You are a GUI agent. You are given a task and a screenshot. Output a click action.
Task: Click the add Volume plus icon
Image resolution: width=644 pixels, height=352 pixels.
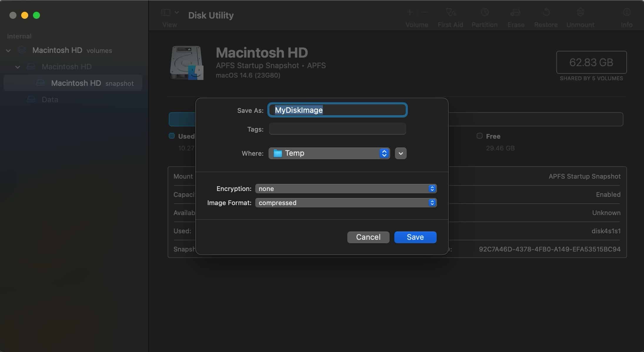(x=410, y=12)
